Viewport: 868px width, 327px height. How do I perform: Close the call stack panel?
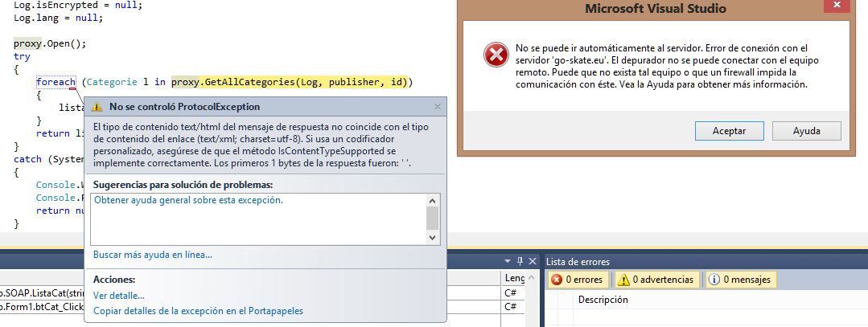[x=533, y=261]
